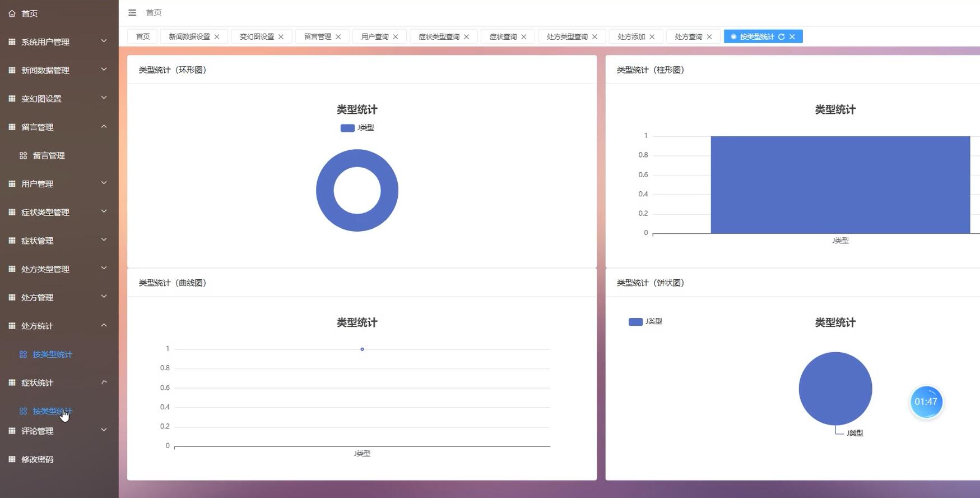Toggle J类型 legend swatch in pie chart

click(635, 322)
